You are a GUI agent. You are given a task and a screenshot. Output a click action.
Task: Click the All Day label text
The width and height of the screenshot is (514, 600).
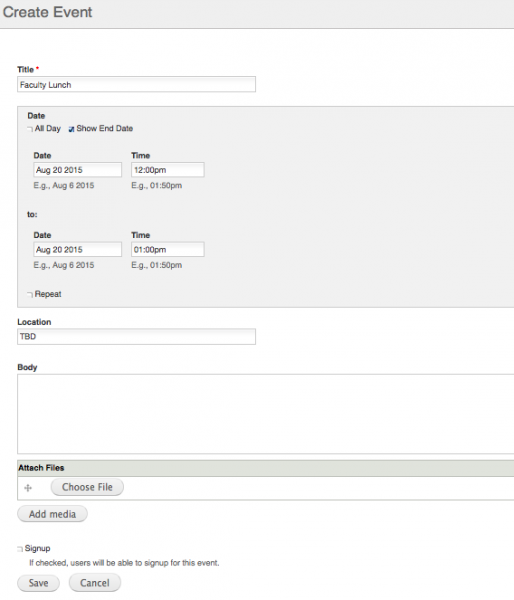pos(48,129)
